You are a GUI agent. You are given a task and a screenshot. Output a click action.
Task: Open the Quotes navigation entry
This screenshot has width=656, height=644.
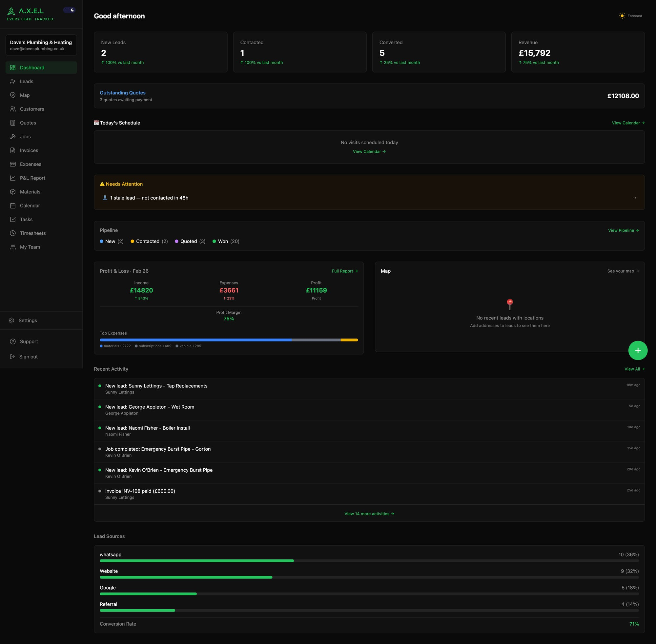pos(28,123)
